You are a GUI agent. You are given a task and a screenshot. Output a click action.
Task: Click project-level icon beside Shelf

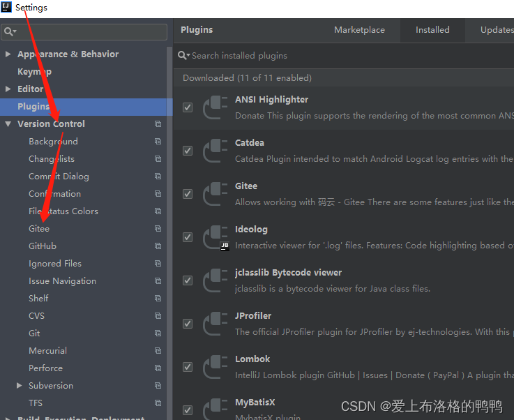pos(158,299)
